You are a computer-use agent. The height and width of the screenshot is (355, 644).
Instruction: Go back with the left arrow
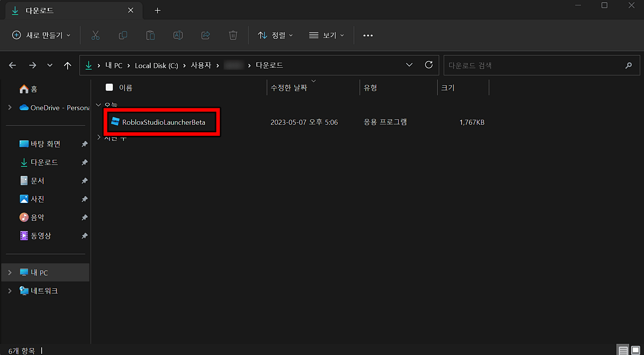13,65
